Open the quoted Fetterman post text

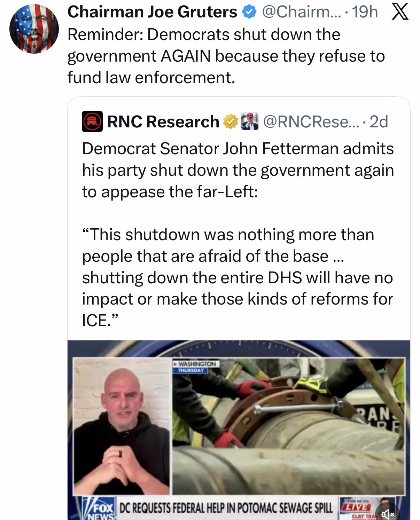238,234
